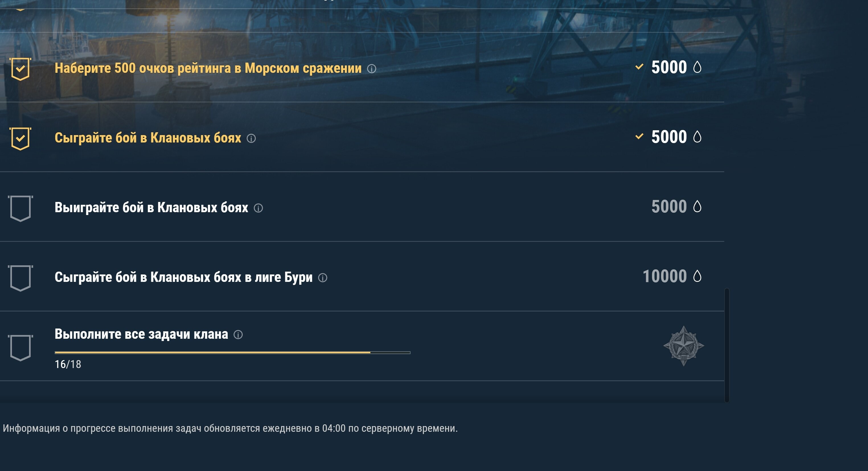
Task: Click checked shield badge of Морском сражении task
Action: (x=20, y=69)
